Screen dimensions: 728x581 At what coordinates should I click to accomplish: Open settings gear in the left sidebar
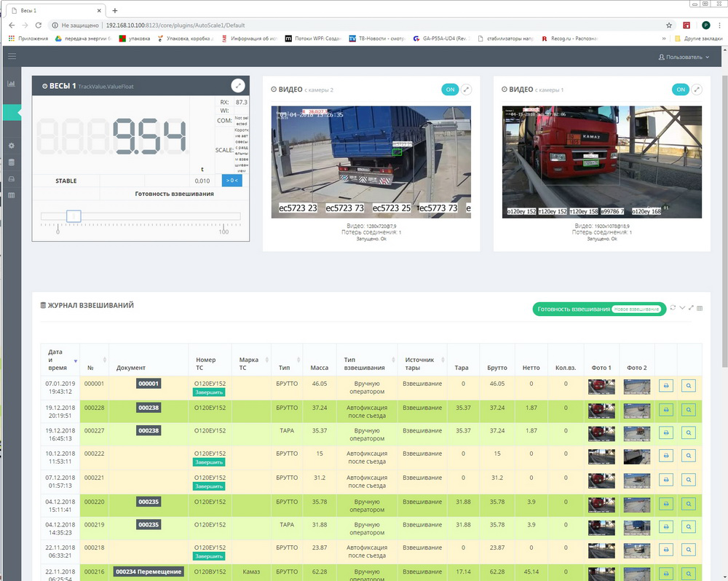(11, 146)
